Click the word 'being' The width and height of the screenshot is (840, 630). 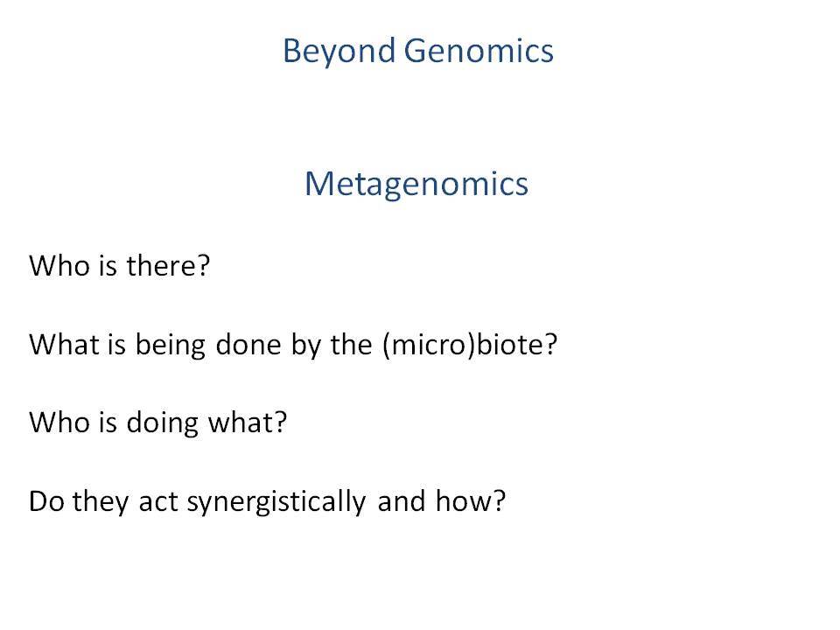pos(171,346)
